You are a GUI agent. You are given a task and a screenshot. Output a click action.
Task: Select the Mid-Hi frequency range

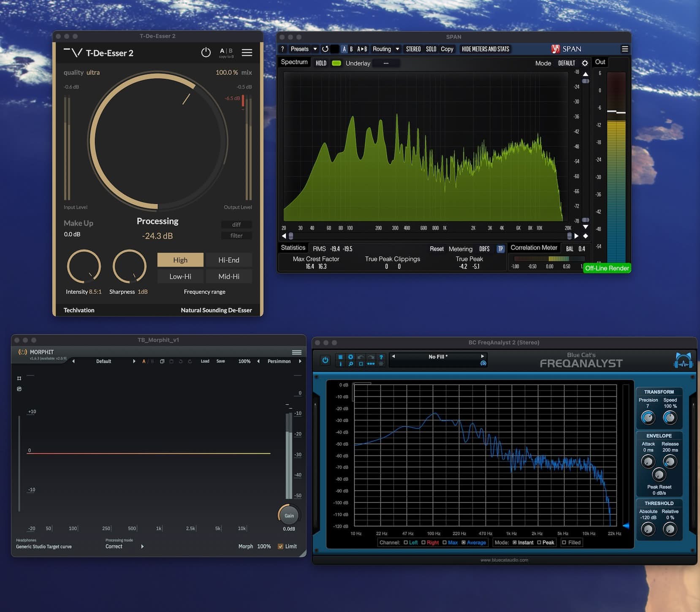pos(229,276)
